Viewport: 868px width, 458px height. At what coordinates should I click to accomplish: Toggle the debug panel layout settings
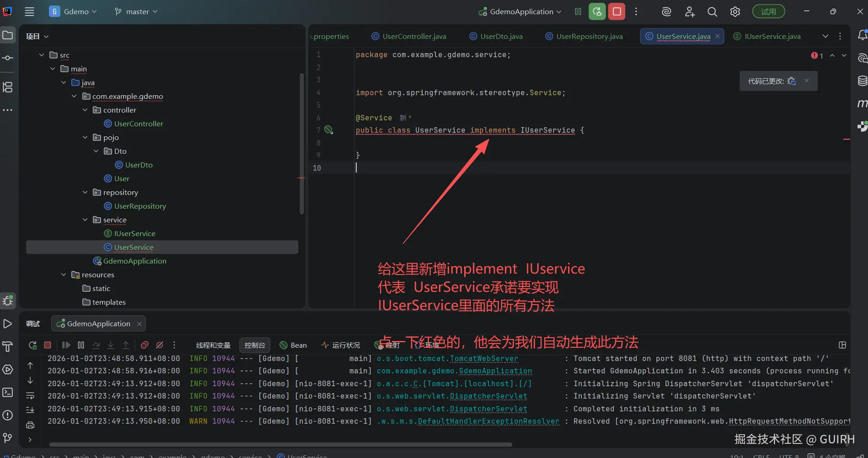842,345
